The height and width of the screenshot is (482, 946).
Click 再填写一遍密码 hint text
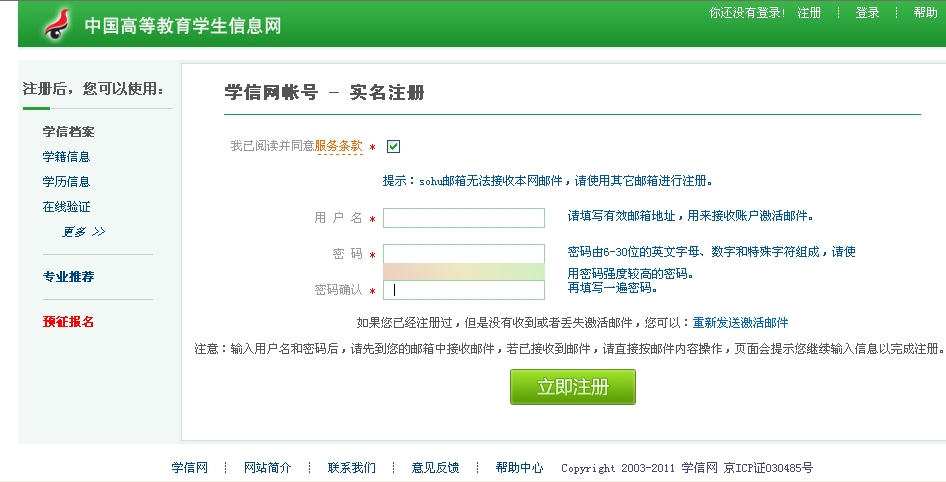coord(612,288)
